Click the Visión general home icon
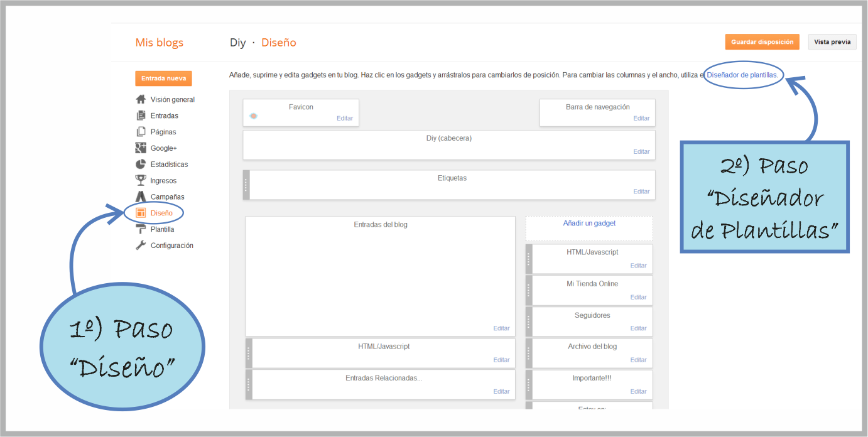 pyautogui.click(x=141, y=99)
